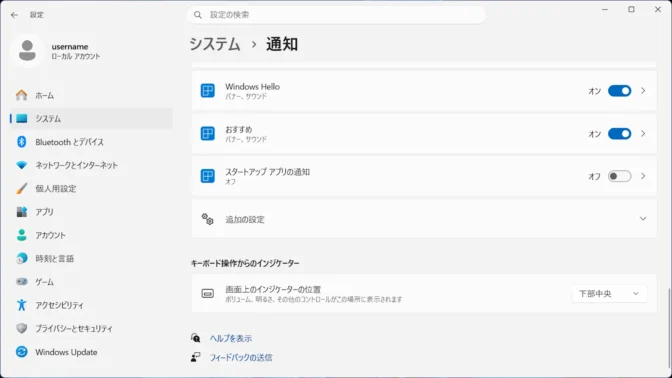Viewport: 672px width, 378px height.
Task: Click the システム monitor icon
Action: (x=21, y=119)
